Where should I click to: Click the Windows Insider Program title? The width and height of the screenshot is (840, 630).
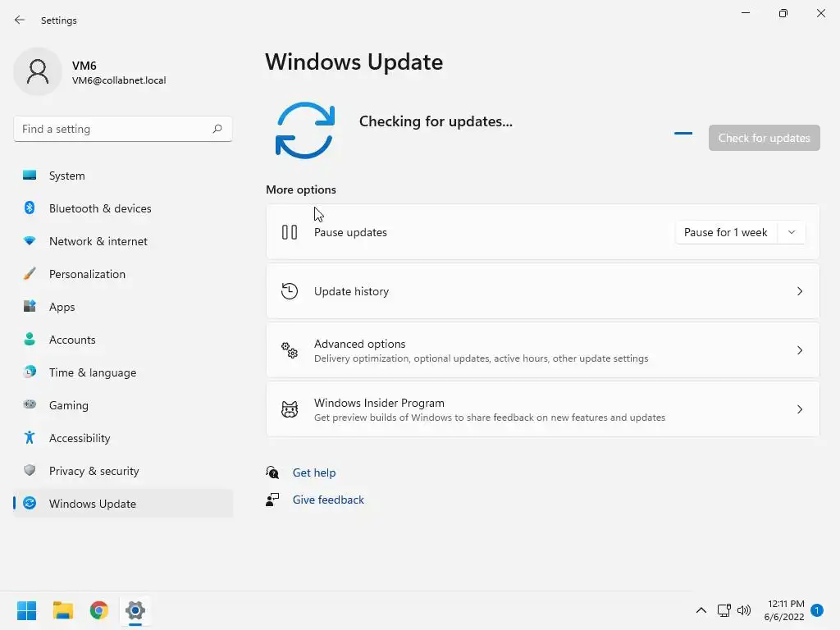pyautogui.click(x=379, y=402)
